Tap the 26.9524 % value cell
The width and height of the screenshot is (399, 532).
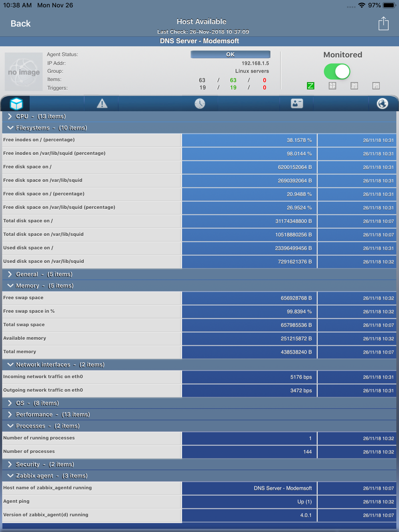click(249, 208)
